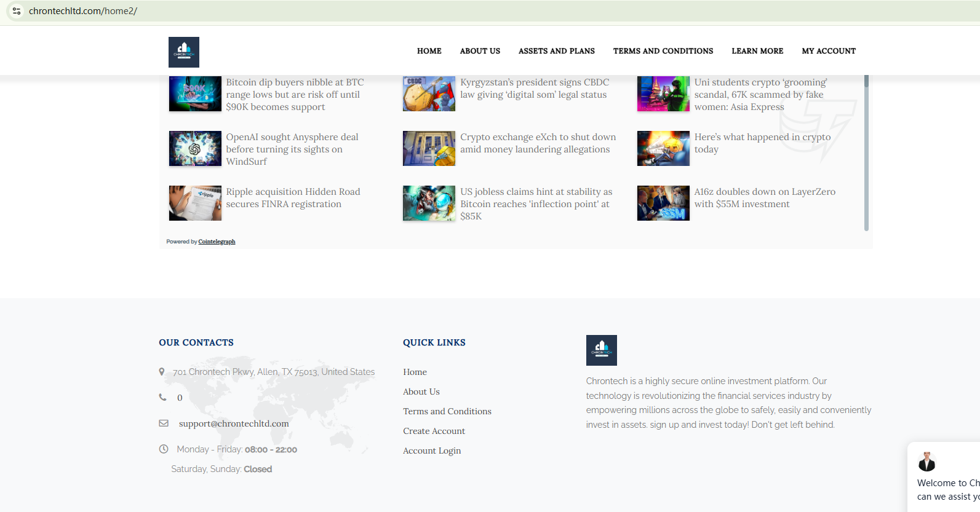Click the map pin icon beside the address
Screen dimensions: 980x512
click(162, 372)
